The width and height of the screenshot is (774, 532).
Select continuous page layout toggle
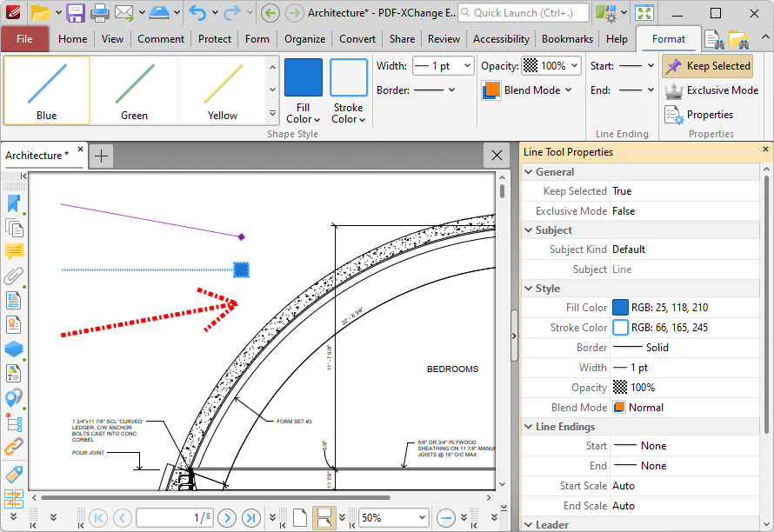tap(324, 518)
